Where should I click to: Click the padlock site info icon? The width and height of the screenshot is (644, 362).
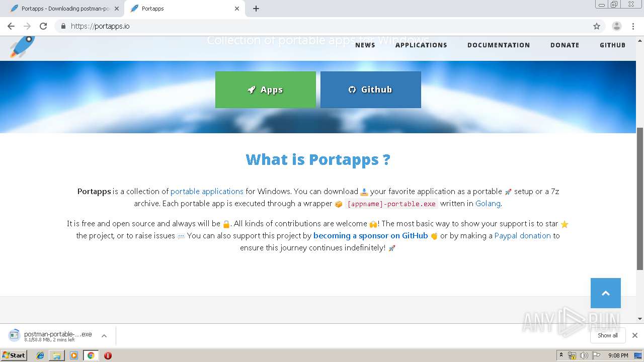click(x=63, y=26)
